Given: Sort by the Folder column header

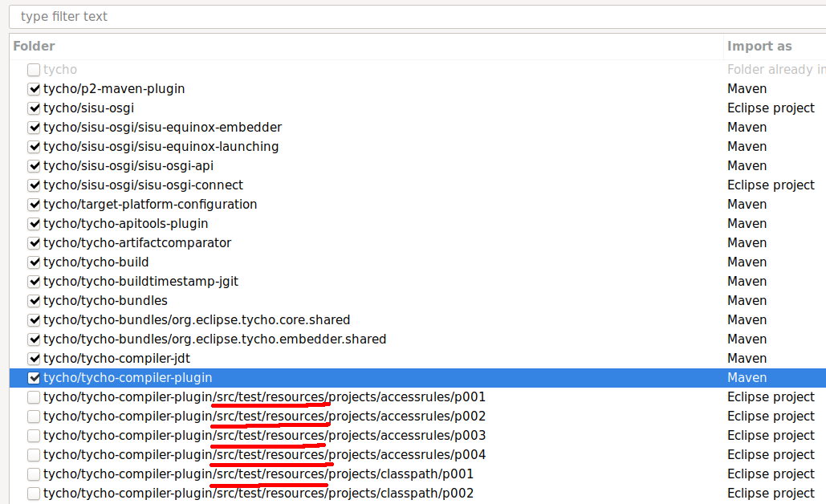Looking at the screenshot, I should click(x=366, y=47).
